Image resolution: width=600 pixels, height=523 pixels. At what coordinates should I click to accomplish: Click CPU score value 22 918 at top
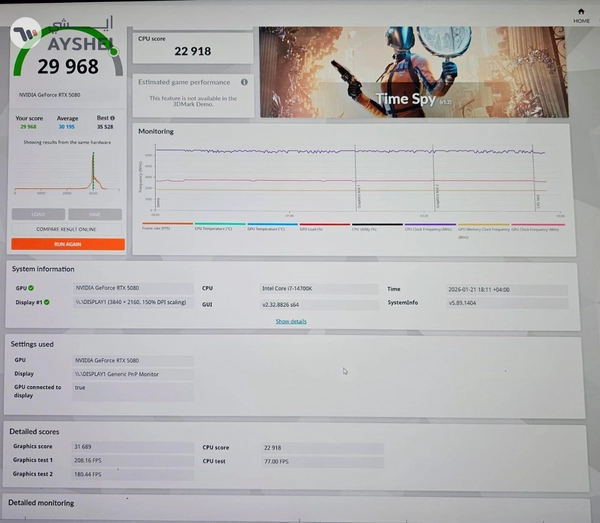click(192, 51)
